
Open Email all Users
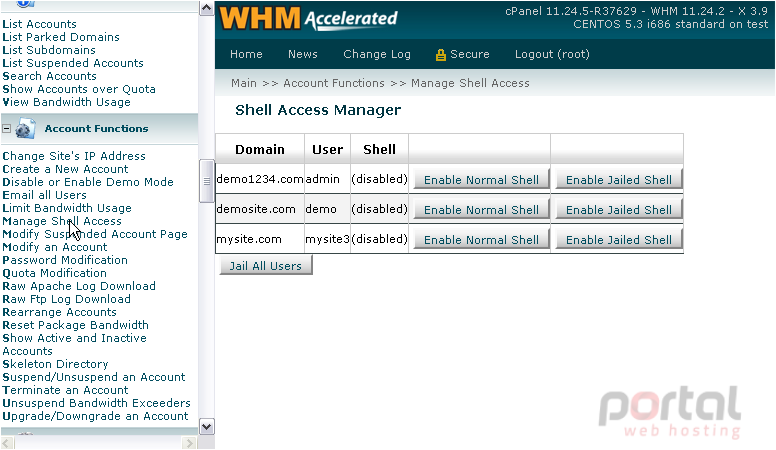click(45, 195)
